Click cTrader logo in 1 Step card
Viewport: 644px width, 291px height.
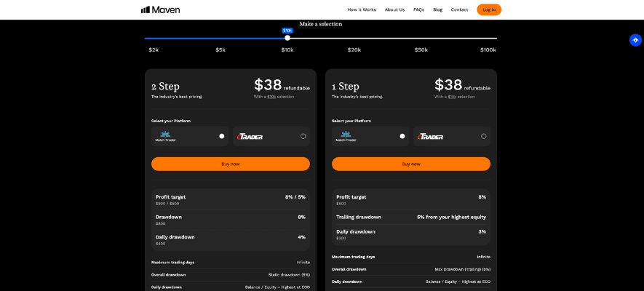pos(431,137)
